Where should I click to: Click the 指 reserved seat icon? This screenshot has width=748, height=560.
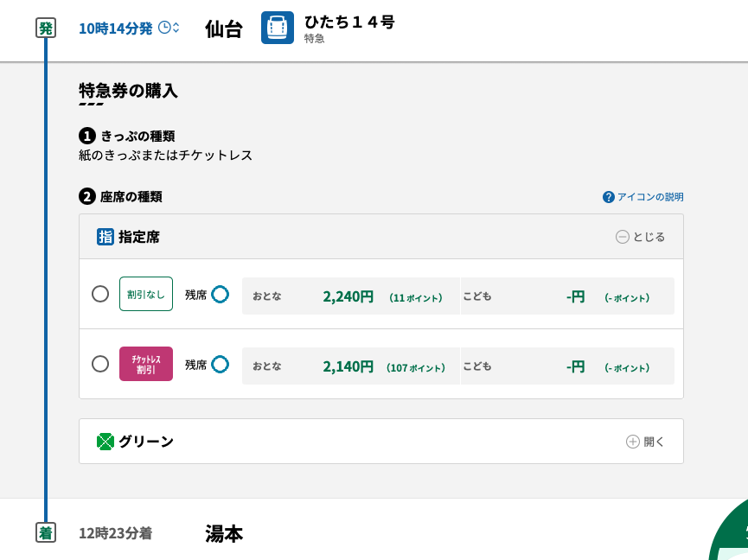tap(105, 237)
